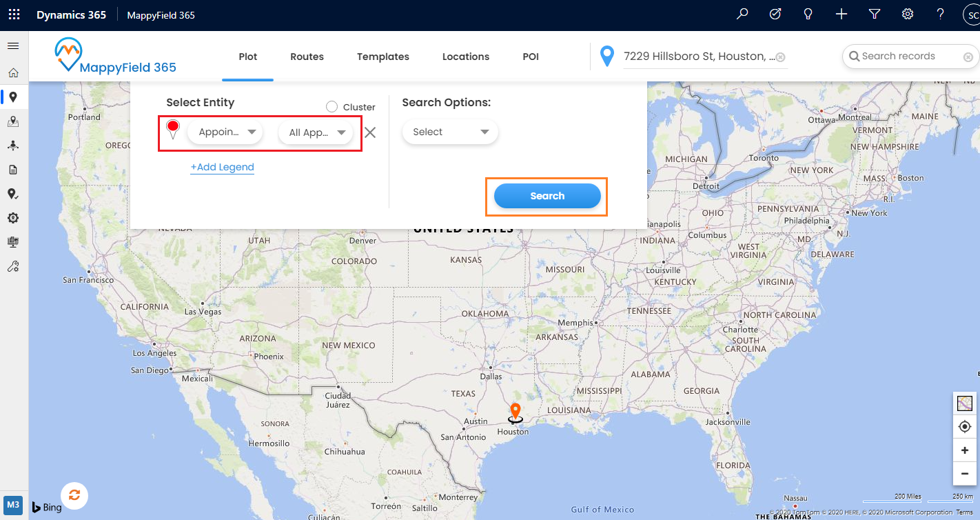
Task: Open the POI tab
Action: click(x=531, y=57)
